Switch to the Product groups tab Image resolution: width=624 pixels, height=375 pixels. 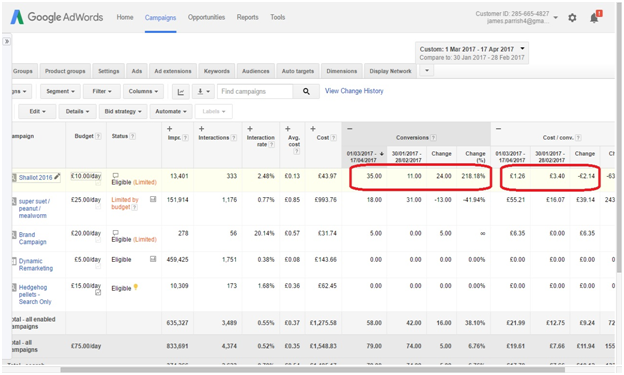coord(65,71)
